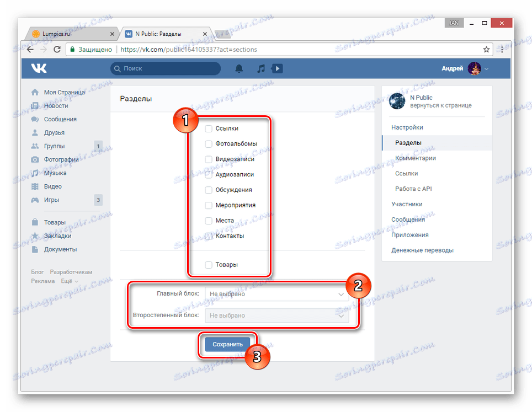Open Настройки in community menu
The height and width of the screenshot is (412, 532).
(407, 127)
